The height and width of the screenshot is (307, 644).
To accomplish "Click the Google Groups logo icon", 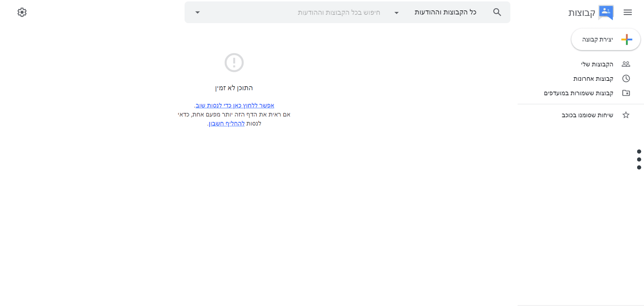I will coord(606,13).
